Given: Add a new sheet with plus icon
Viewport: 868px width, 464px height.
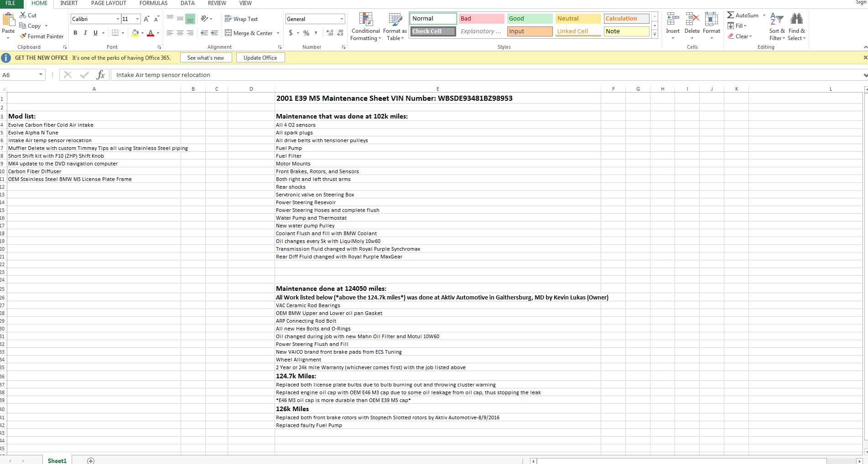Looking at the screenshot, I should pos(91,461).
